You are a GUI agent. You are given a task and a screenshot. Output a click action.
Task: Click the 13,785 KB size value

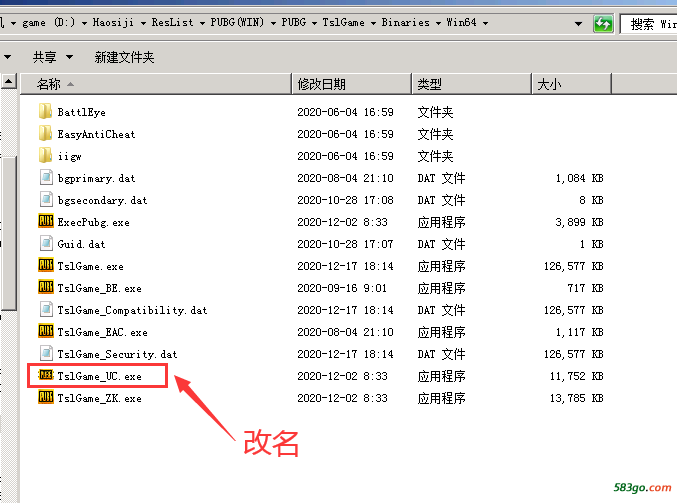click(x=576, y=398)
